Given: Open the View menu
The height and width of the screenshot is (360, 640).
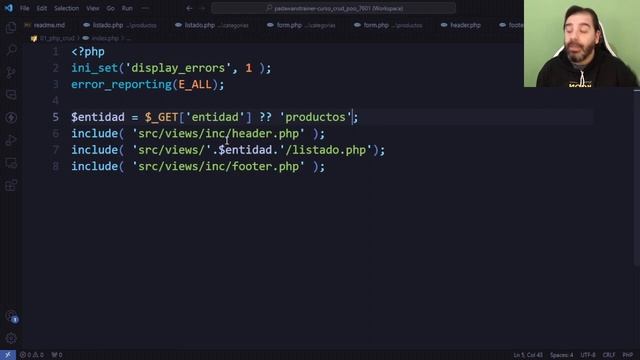Looking at the screenshot, I should pos(93,8).
